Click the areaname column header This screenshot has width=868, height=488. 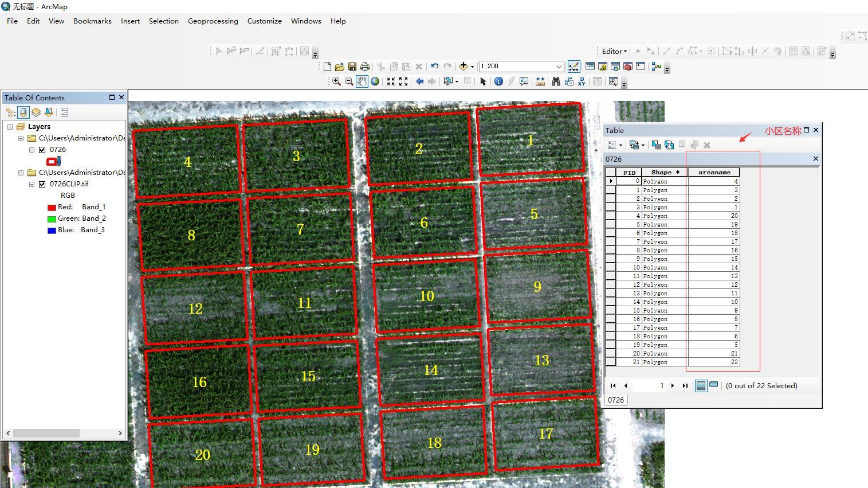(x=714, y=172)
